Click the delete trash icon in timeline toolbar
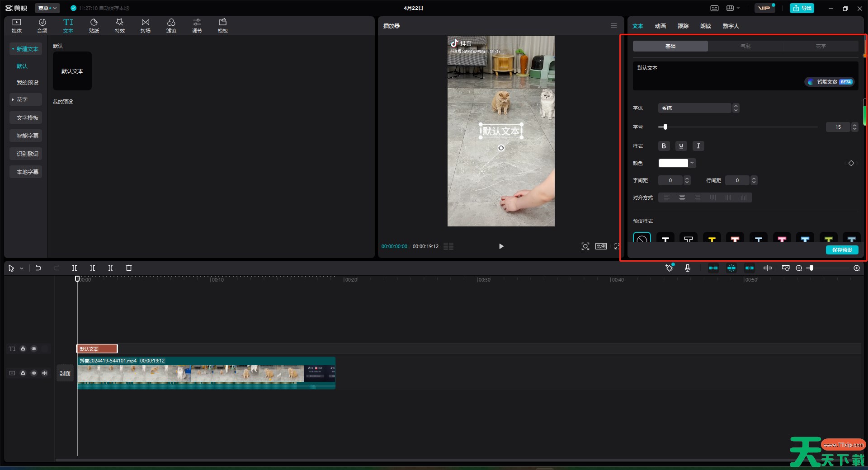 (x=129, y=268)
